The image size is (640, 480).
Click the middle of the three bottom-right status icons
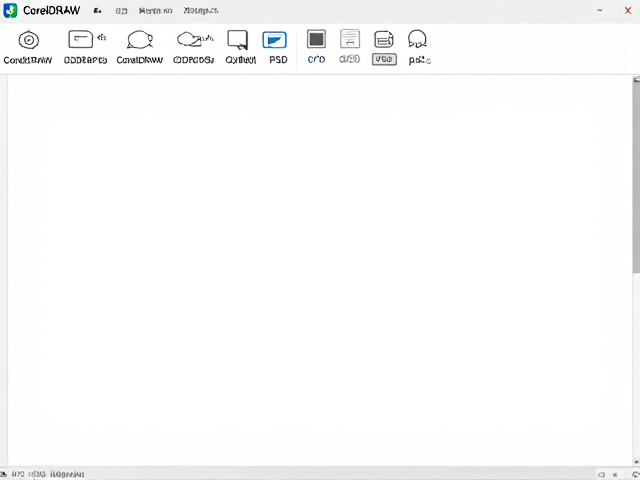click(x=616, y=475)
